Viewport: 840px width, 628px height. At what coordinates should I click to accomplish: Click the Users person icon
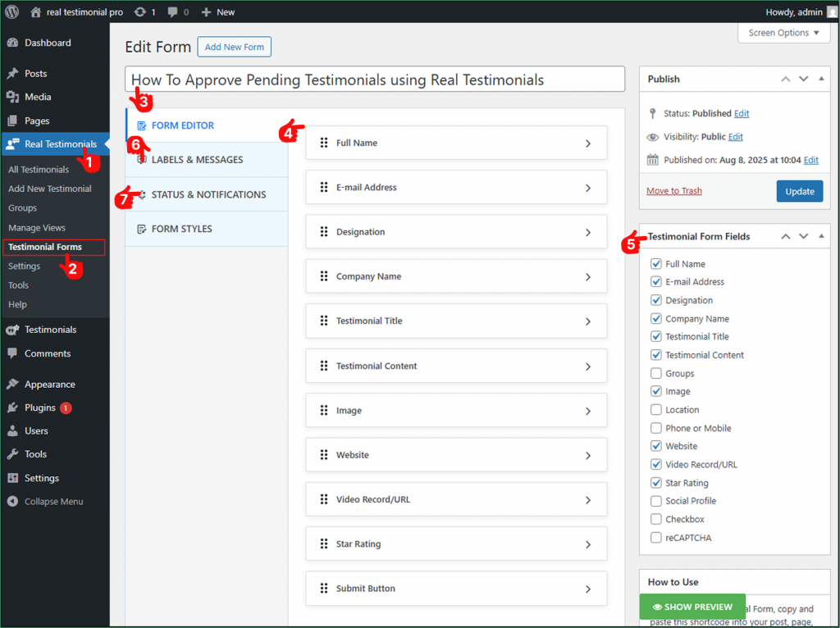(x=13, y=431)
